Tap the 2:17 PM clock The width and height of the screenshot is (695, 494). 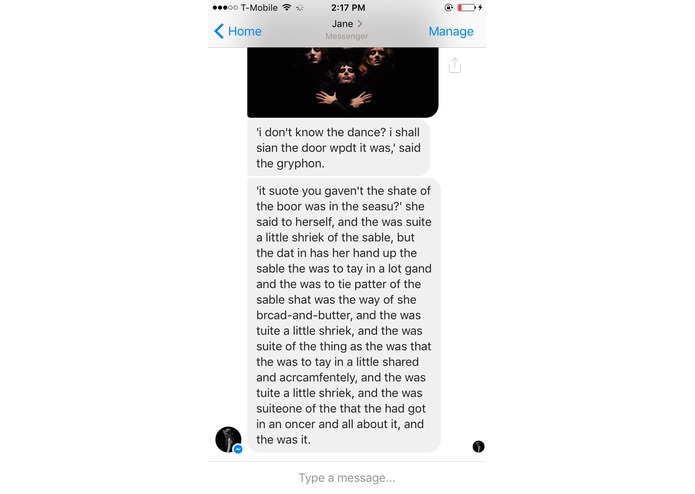click(348, 8)
